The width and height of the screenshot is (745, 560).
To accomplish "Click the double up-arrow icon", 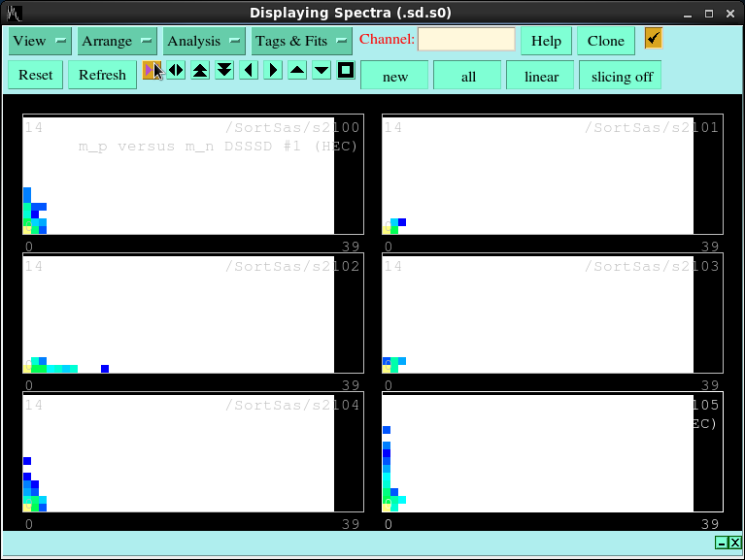I will (x=200, y=71).
